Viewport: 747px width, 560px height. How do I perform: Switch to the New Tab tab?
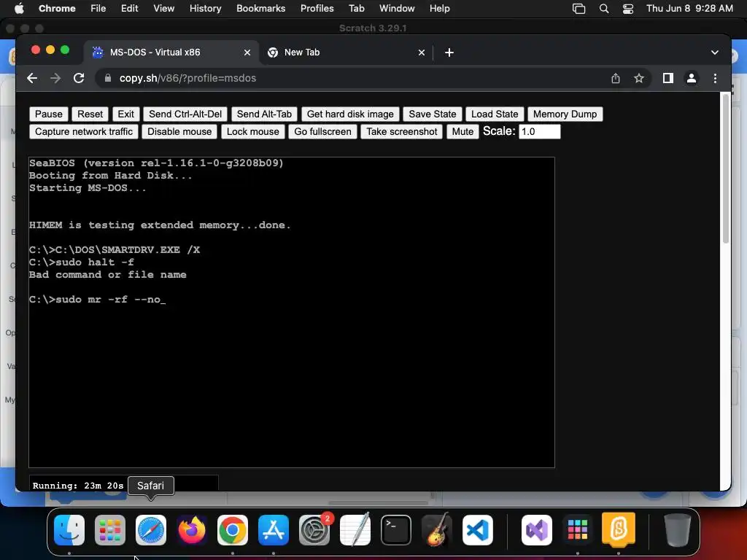(346, 52)
